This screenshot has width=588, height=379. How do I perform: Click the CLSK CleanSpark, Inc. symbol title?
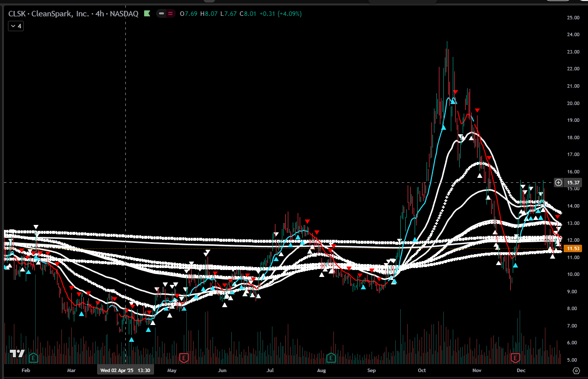coord(73,13)
